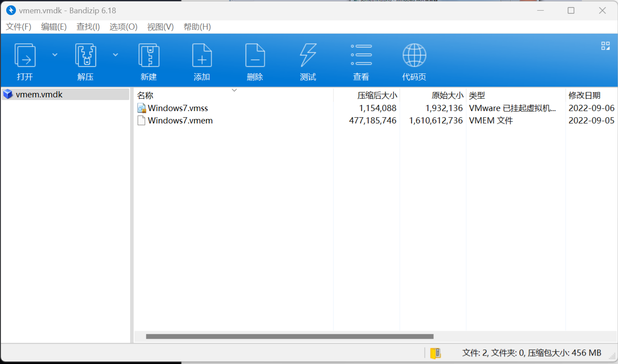Select vmem.vmdk in the folder tree
This screenshot has height=364, width=618.
tap(65, 94)
